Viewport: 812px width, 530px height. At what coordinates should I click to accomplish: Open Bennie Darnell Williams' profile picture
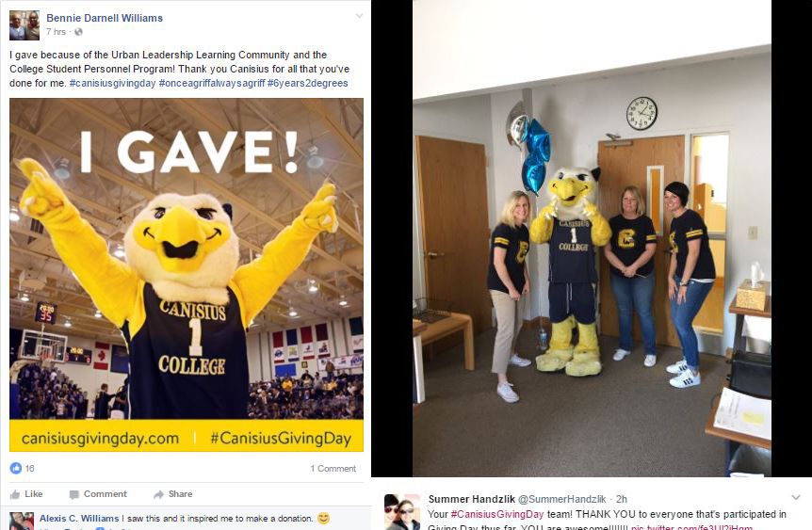24,24
